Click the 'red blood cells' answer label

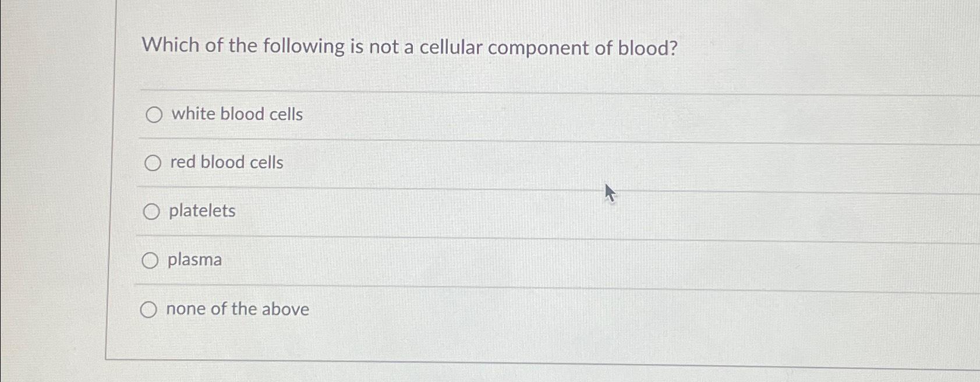(x=225, y=163)
